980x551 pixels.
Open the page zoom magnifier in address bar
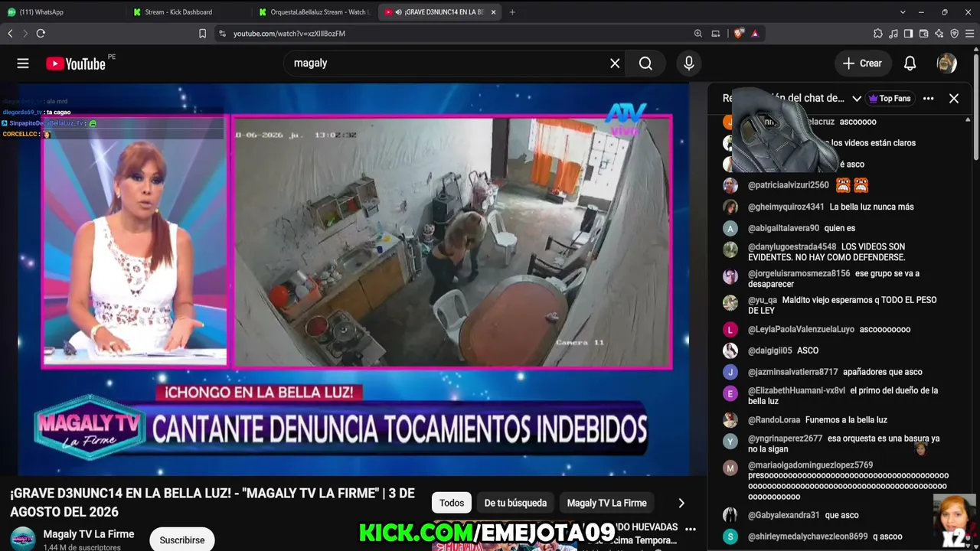(698, 34)
